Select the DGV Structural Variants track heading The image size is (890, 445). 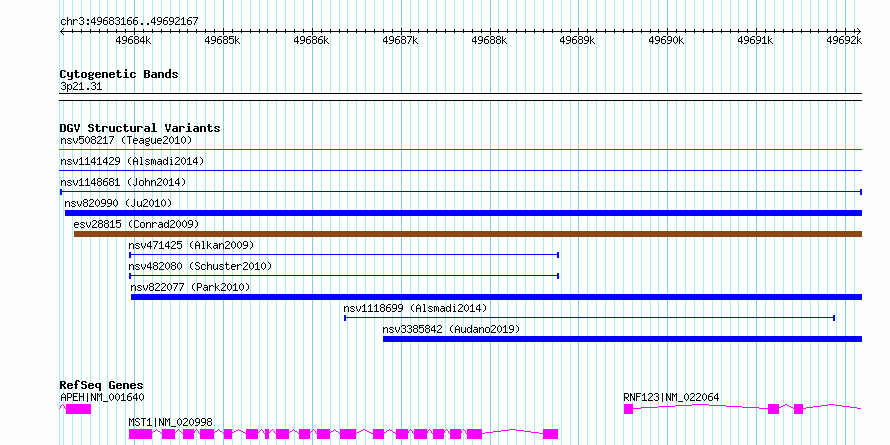point(140,128)
